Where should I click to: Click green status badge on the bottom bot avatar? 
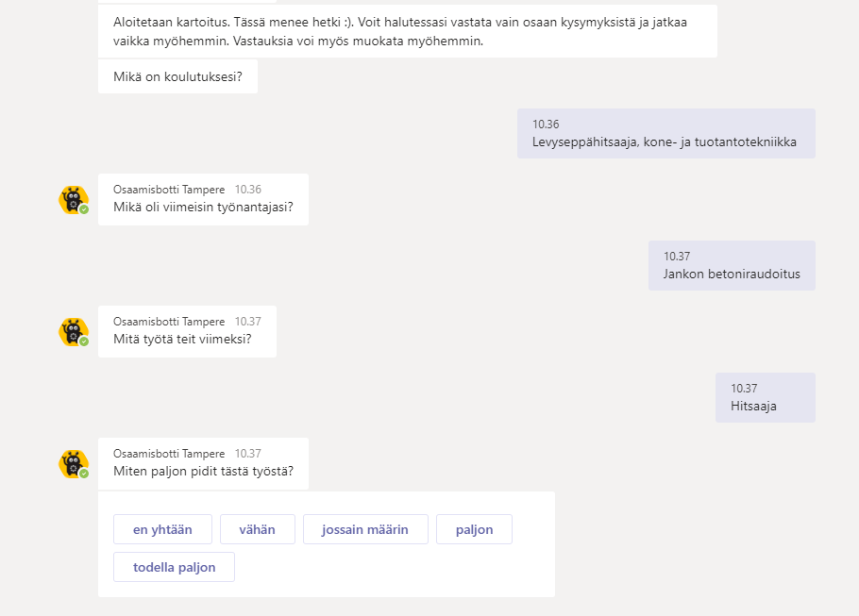tap(84, 474)
